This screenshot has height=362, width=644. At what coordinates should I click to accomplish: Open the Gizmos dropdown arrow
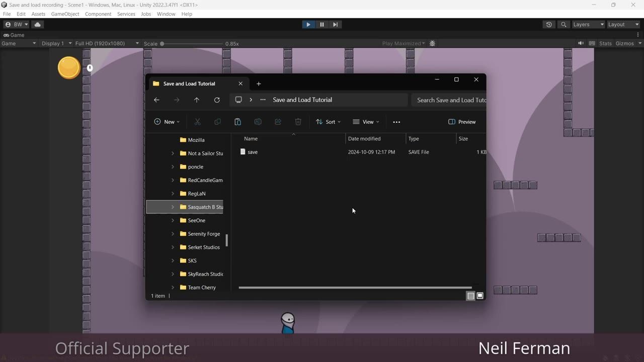point(639,43)
